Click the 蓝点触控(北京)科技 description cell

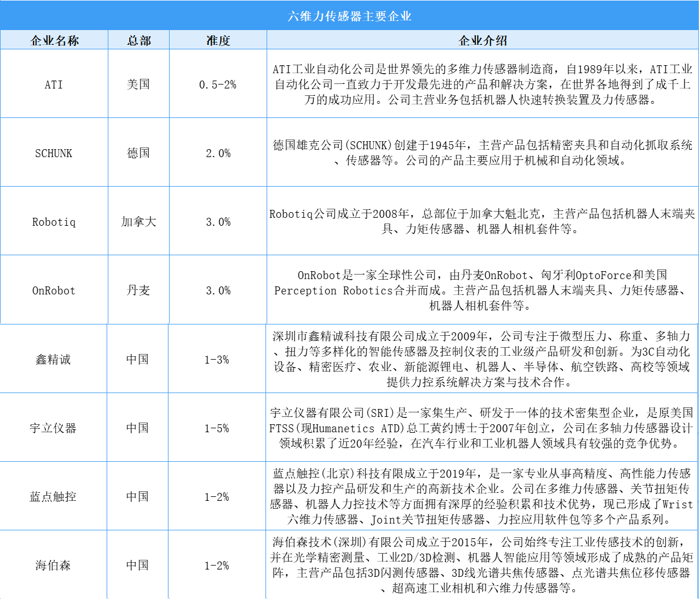(x=482, y=496)
